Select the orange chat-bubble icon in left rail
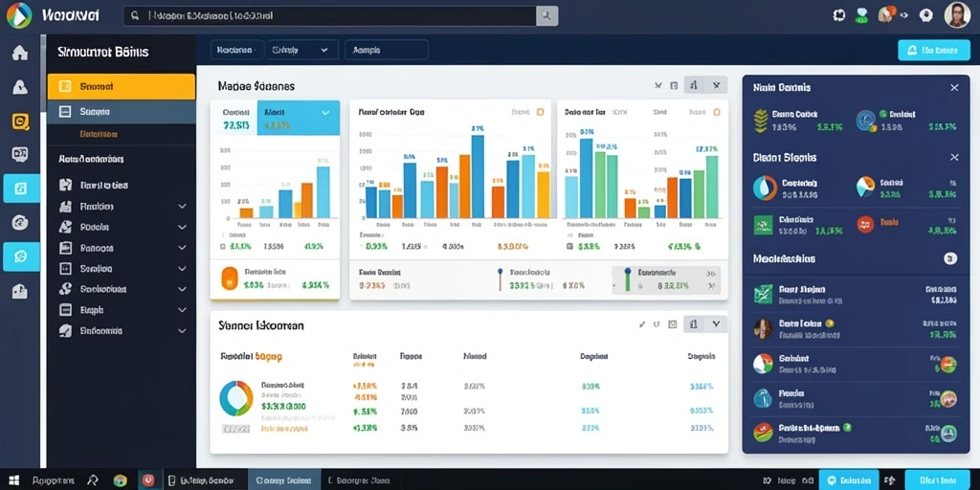The height and width of the screenshot is (490, 980). [x=20, y=122]
